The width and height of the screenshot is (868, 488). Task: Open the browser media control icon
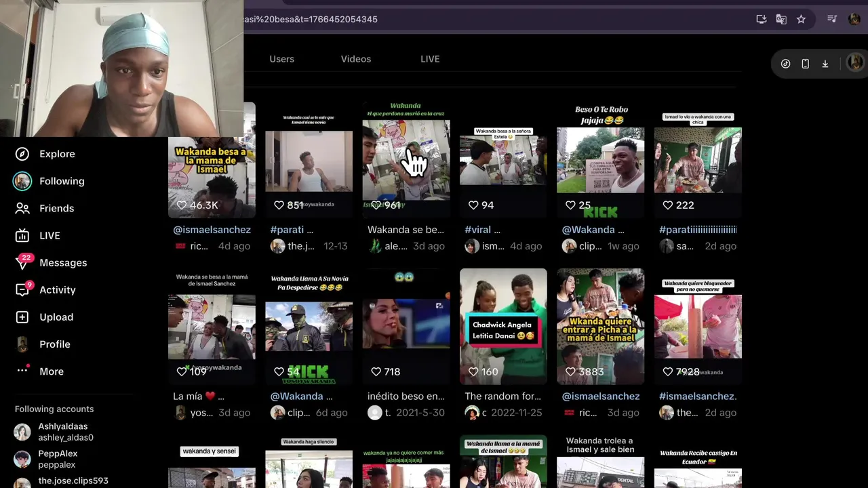coord(832,19)
